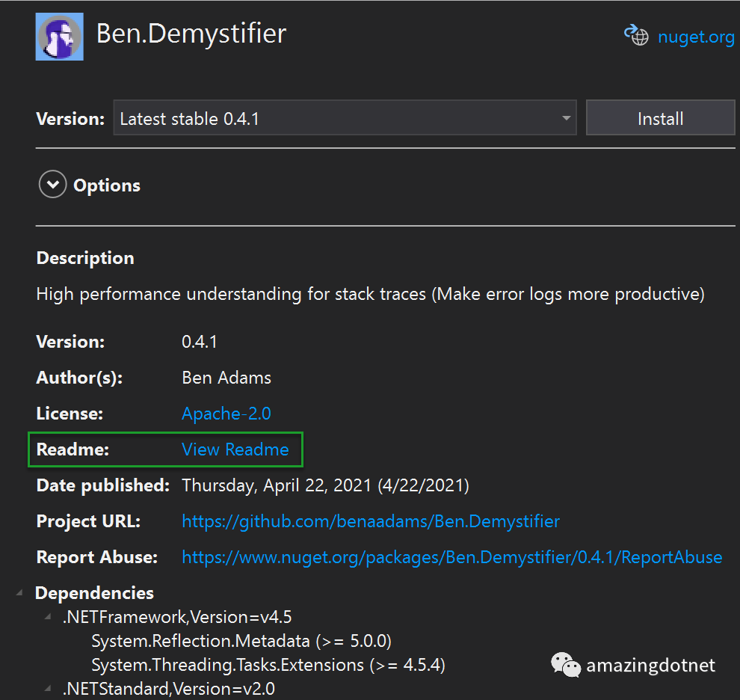This screenshot has height=700, width=740.
Task: Collapse the Dependencies section triangle
Action: point(19,592)
